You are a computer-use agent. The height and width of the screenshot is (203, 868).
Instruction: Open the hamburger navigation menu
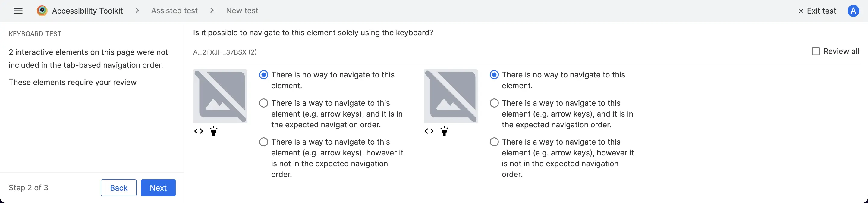pos(18,11)
